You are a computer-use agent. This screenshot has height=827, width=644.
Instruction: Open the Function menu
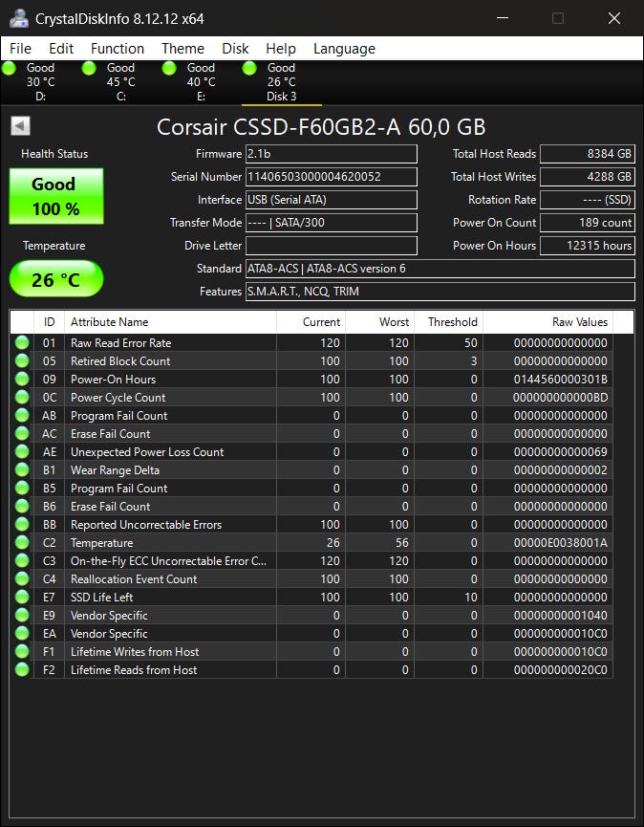[118, 49]
